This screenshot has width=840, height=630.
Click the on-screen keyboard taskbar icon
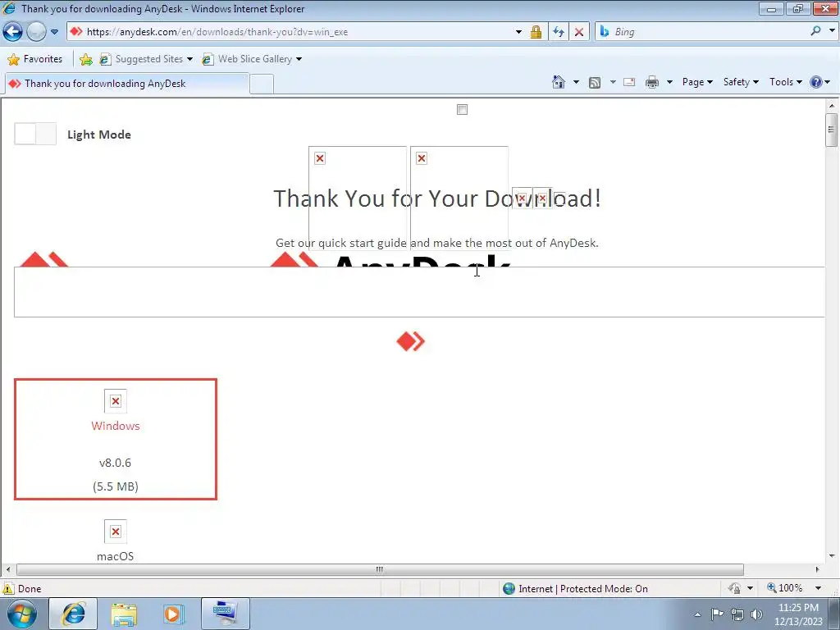[x=225, y=614]
